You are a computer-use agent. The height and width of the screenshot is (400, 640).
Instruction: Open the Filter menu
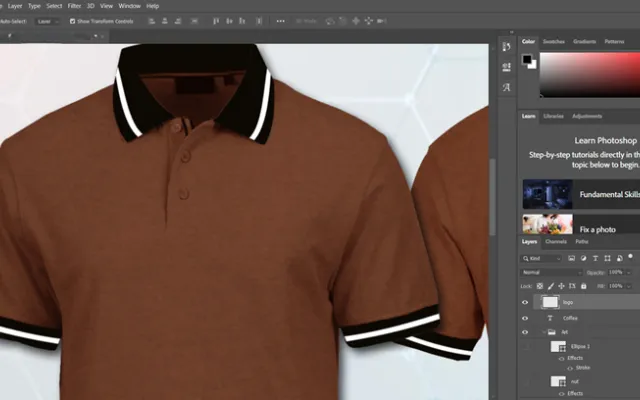74,6
